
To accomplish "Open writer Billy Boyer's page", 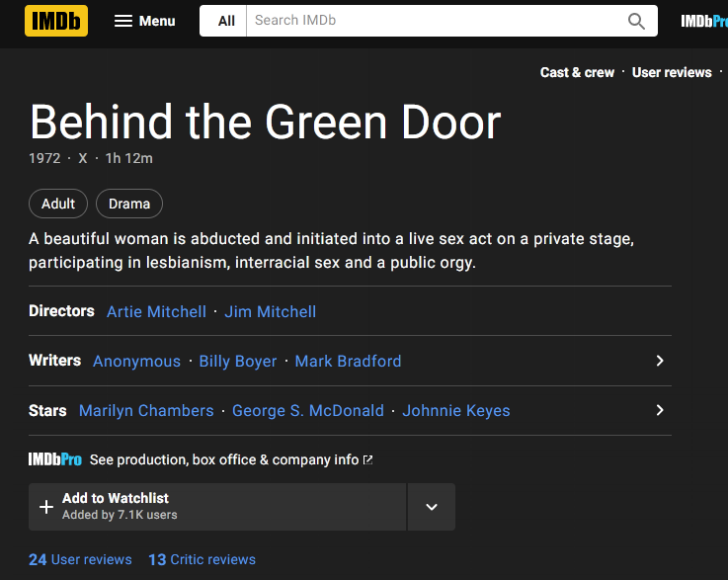I will pyautogui.click(x=238, y=362).
